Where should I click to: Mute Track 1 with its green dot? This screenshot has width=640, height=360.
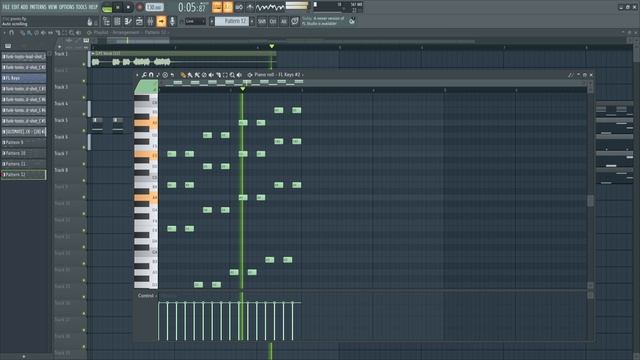84,64
